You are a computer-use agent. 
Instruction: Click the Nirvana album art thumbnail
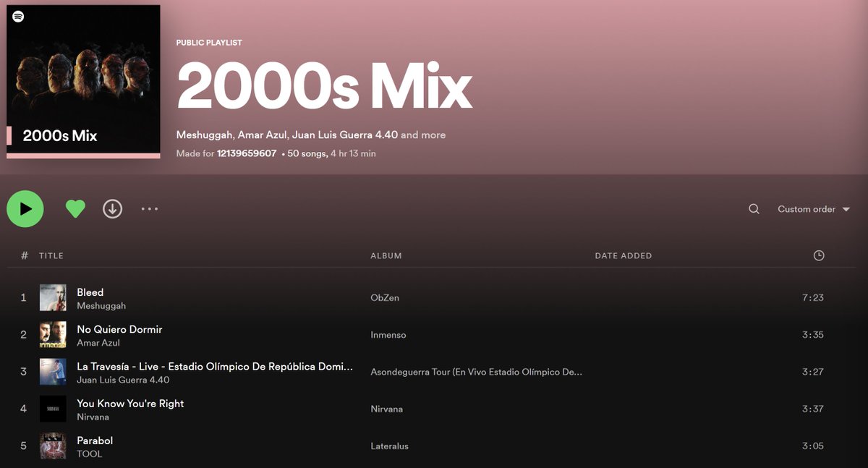point(53,409)
